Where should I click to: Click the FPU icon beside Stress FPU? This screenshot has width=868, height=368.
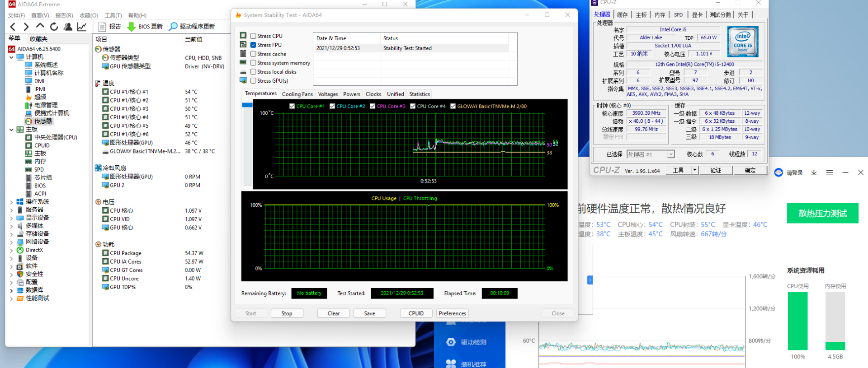243,44
